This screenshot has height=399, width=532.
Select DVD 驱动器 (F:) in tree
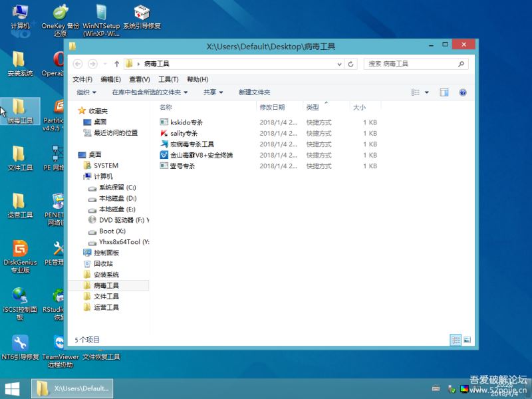click(x=118, y=220)
